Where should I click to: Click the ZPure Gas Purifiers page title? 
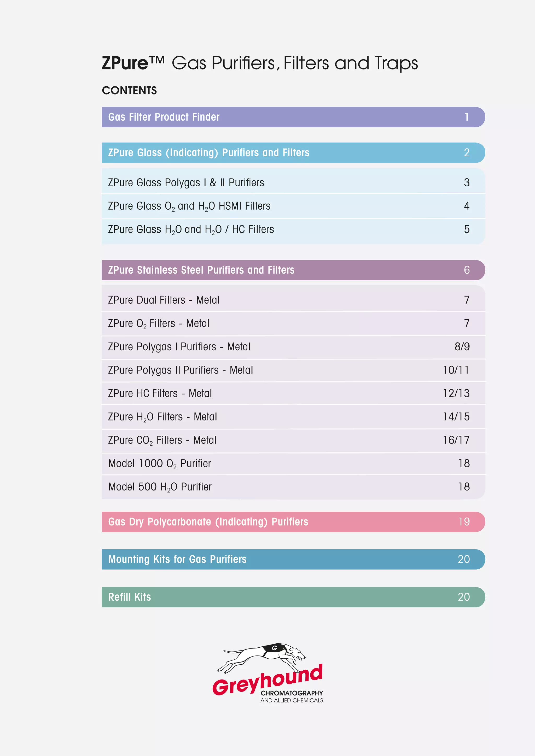(260, 63)
